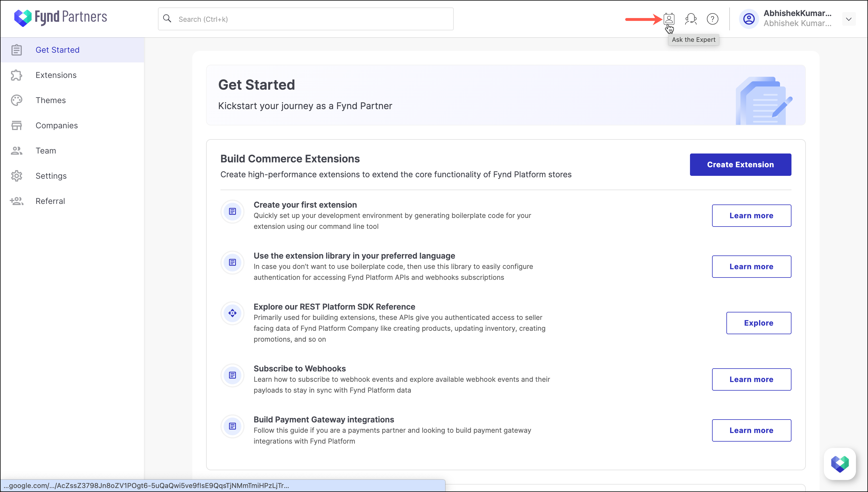Click the Build Commerce Extensions heading
868x492 pixels.
pyautogui.click(x=290, y=159)
